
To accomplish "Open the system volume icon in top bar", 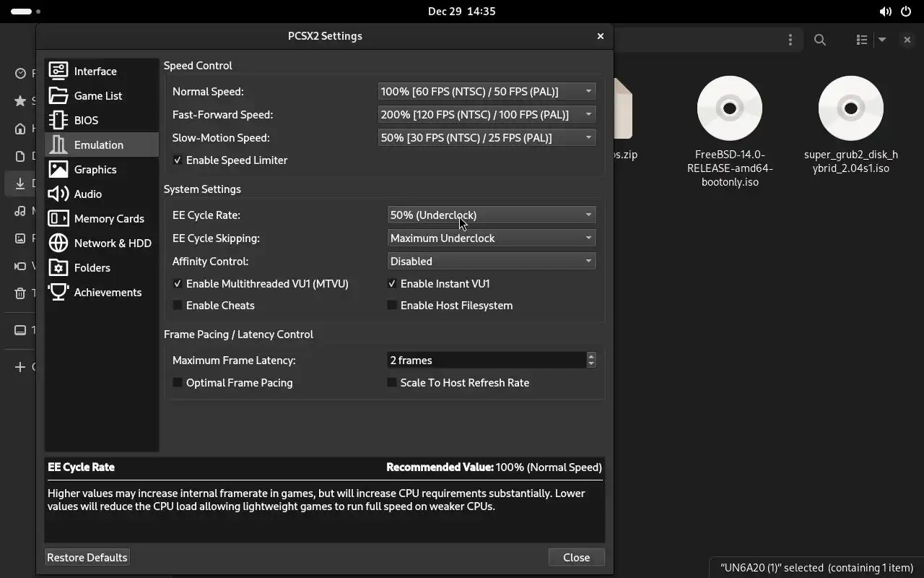I will [885, 12].
